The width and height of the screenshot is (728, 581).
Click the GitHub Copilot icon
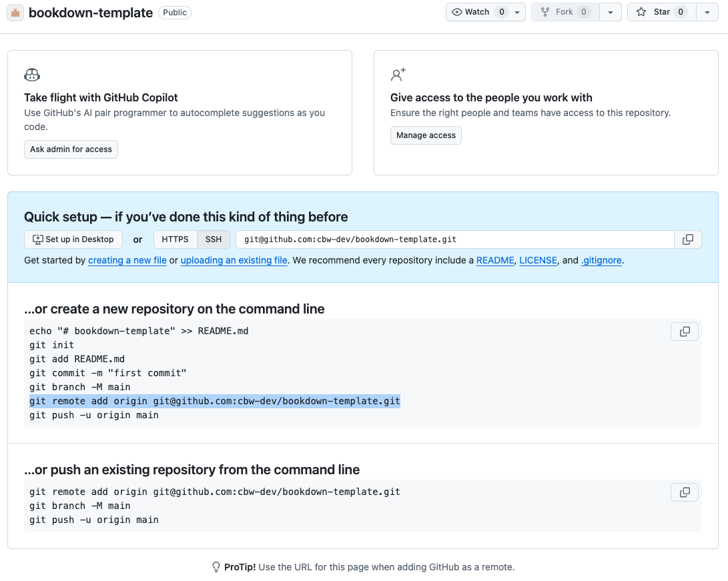click(x=32, y=75)
